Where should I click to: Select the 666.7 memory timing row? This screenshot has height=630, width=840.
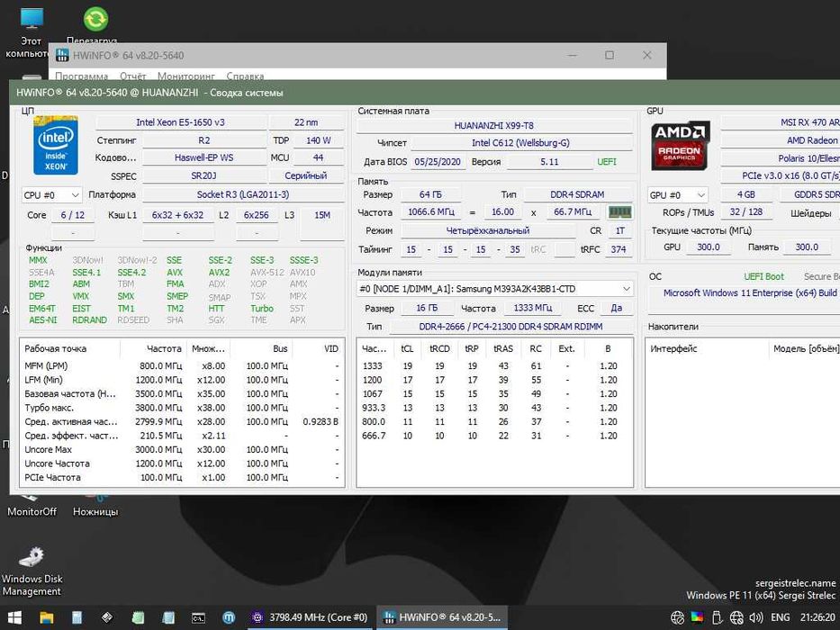494,436
